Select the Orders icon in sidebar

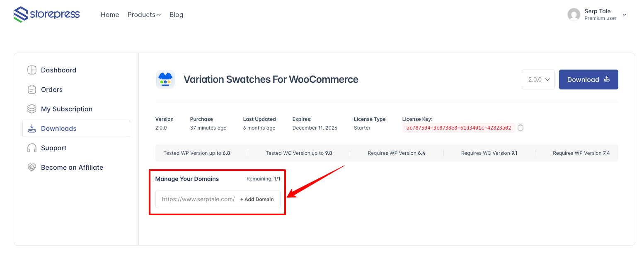point(31,89)
